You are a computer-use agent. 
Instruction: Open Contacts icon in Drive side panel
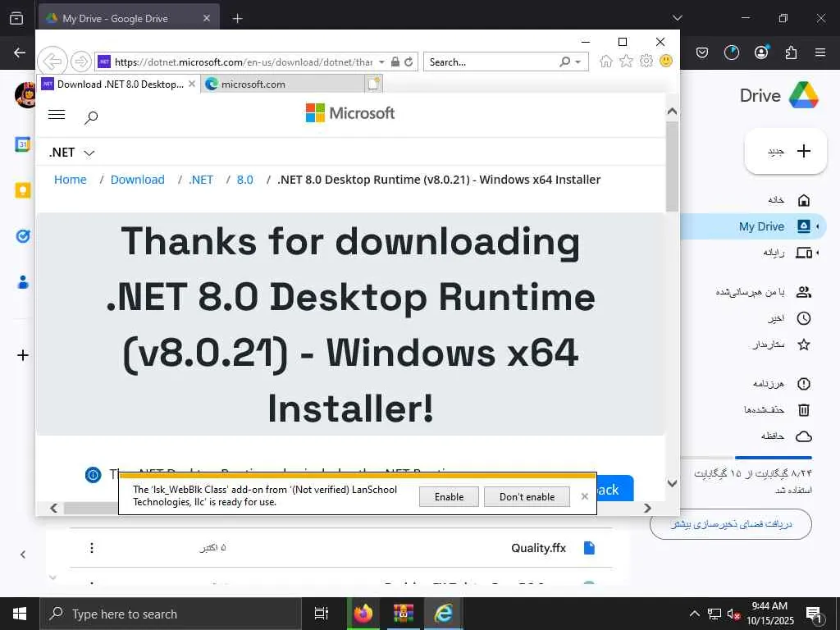(22, 282)
